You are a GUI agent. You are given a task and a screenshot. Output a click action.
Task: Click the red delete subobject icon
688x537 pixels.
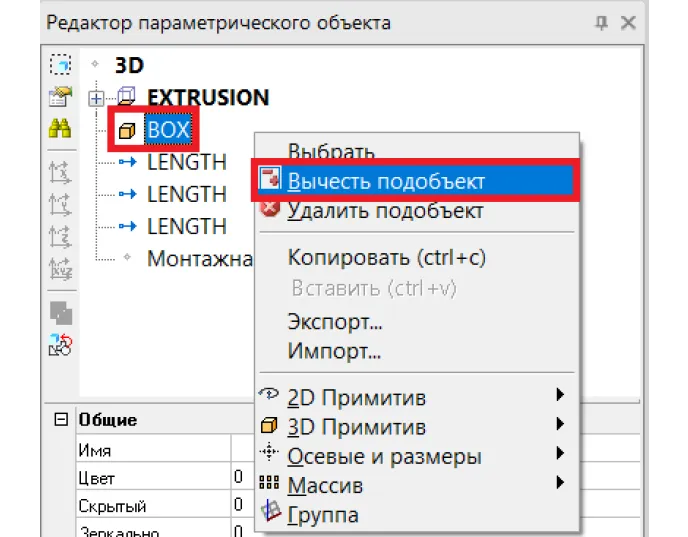click(x=270, y=208)
